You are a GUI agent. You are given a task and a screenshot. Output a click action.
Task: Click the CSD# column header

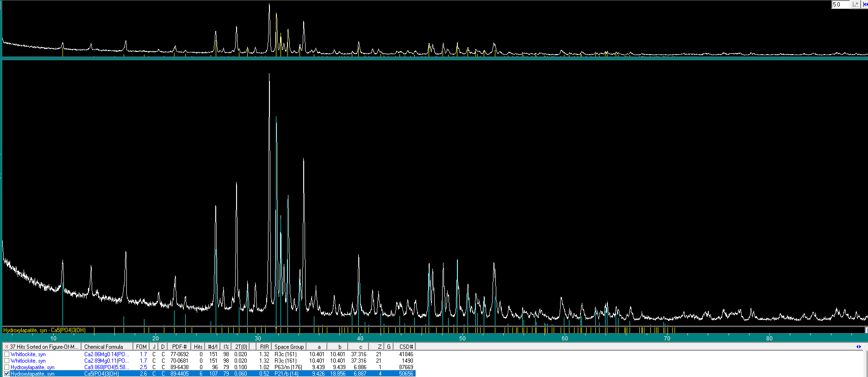click(406, 347)
